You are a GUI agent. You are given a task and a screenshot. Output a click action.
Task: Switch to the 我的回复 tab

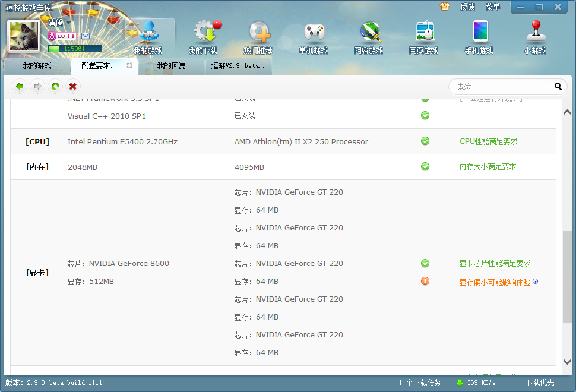point(171,66)
